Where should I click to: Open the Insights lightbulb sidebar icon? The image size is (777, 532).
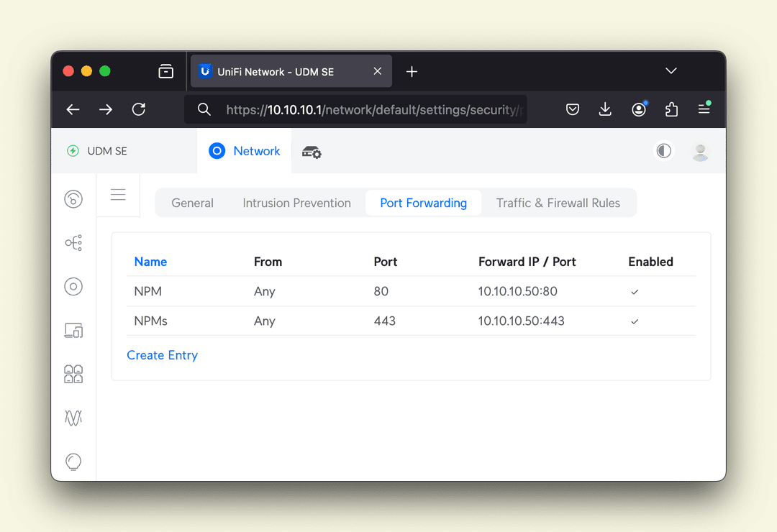click(73, 462)
